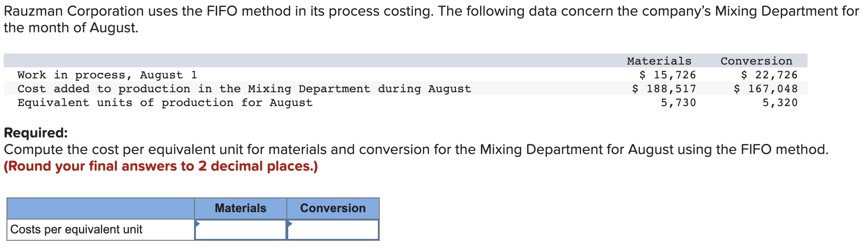Click the 5,320 equivalent units value
This screenshot has width=868, height=250.
(x=780, y=102)
